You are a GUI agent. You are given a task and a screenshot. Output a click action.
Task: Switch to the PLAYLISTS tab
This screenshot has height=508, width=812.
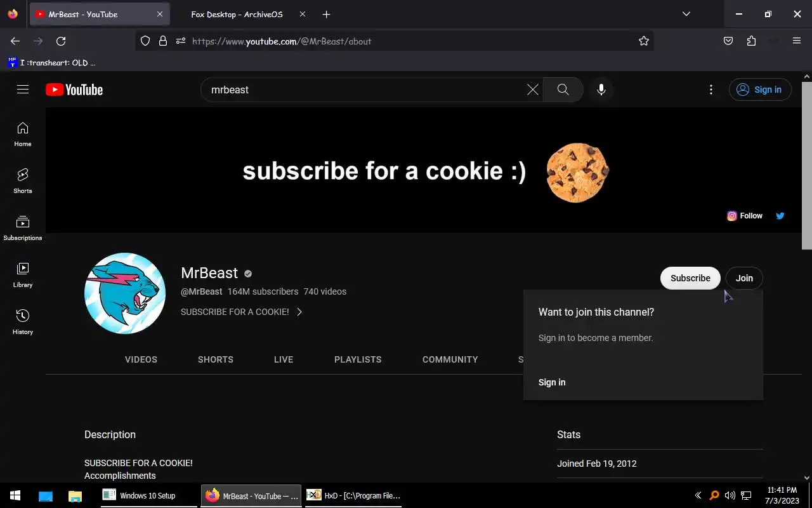pos(358,359)
